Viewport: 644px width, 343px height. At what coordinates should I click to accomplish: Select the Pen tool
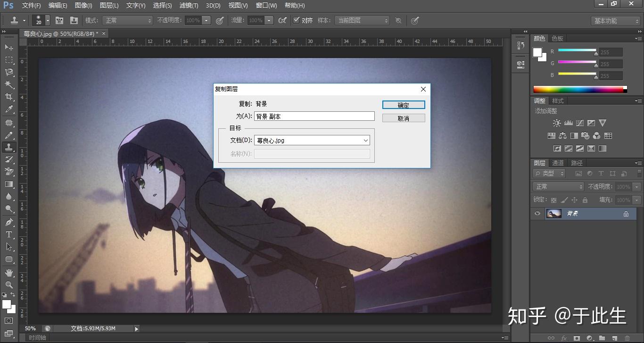coord(9,222)
